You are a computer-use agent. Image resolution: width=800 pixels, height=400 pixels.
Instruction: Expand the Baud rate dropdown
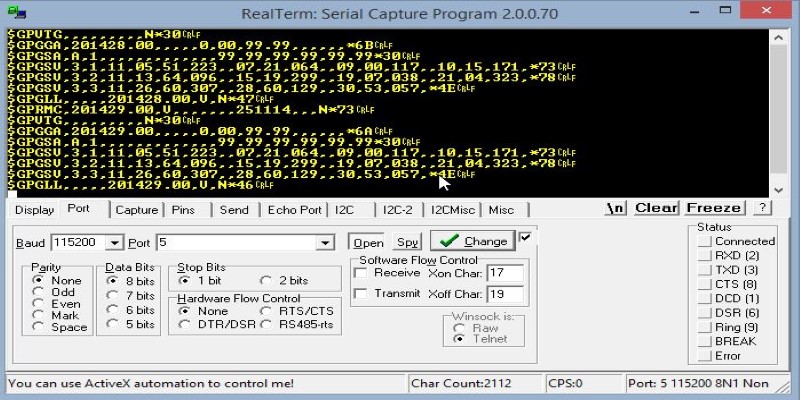click(x=114, y=243)
